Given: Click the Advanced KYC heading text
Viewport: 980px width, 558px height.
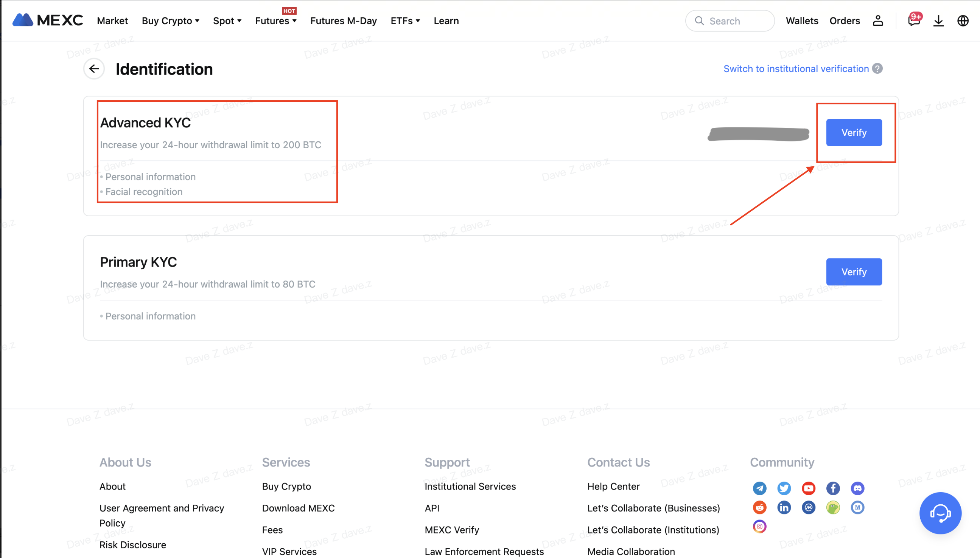Looking at the screenshot, I should [x=145, y=122].
